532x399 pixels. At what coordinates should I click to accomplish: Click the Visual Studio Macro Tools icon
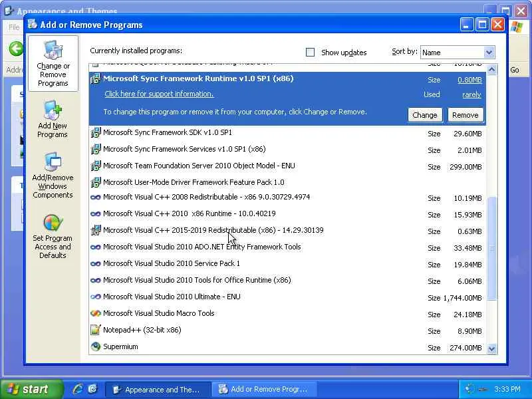click(x=96, y=313)
